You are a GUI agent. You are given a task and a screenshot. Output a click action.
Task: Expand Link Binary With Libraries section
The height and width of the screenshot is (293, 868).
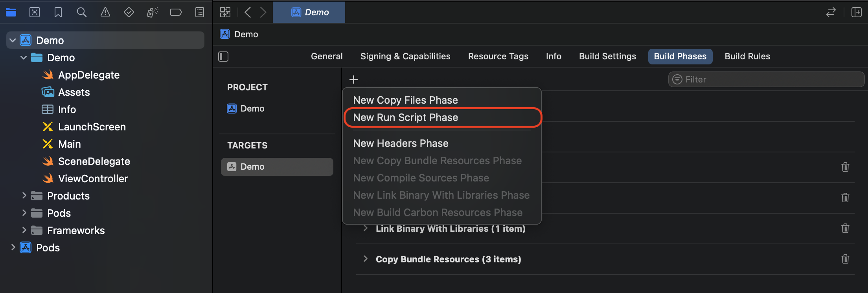point(366,228)
